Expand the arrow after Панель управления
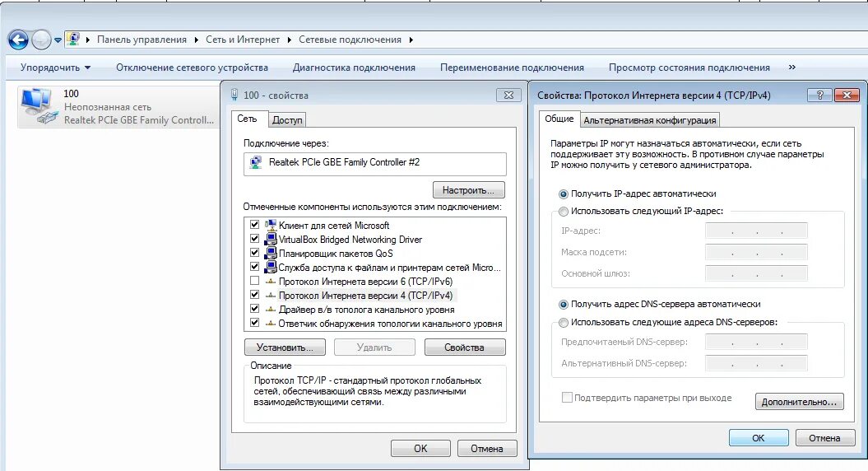 coord(197,40)
